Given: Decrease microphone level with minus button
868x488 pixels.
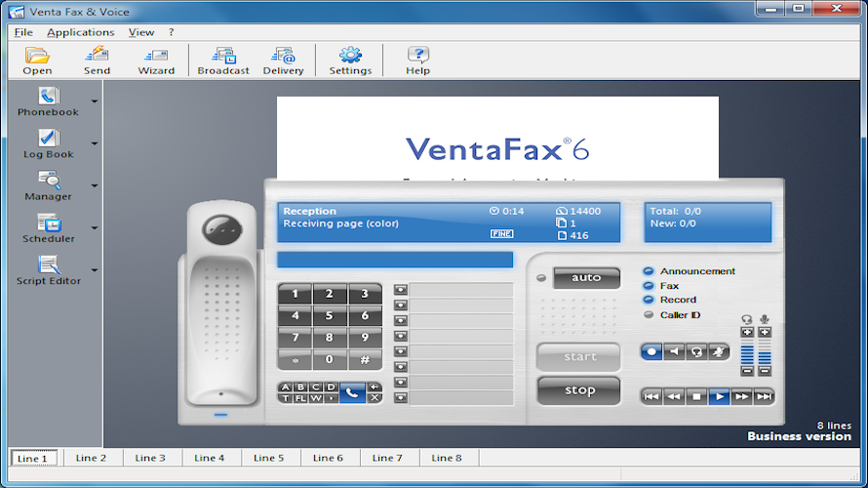Looking at the screenshot, I should point(765,371).
